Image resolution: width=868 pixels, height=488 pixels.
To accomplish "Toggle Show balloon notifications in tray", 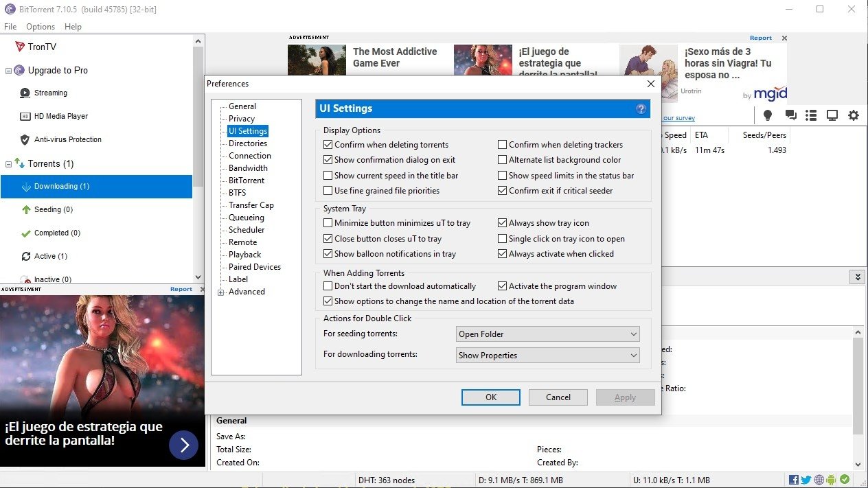I will tap(328, 254).
